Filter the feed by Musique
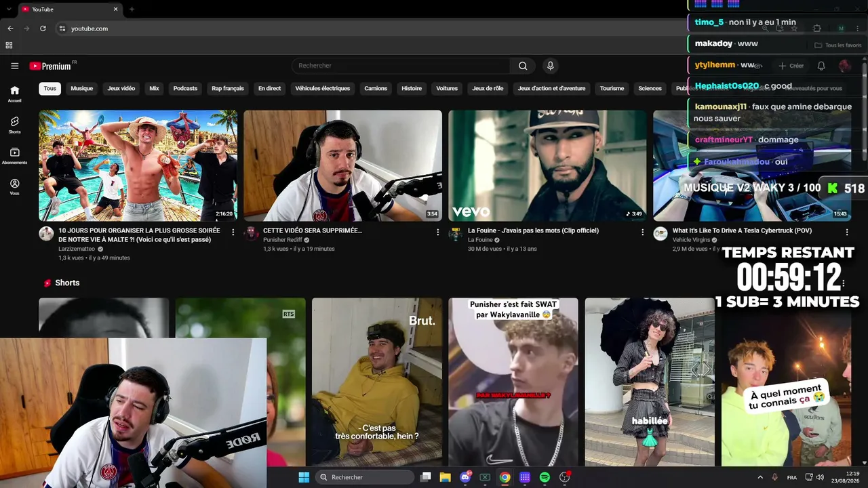Viewport: 868px width, 488px height. [x=82, y=88]
